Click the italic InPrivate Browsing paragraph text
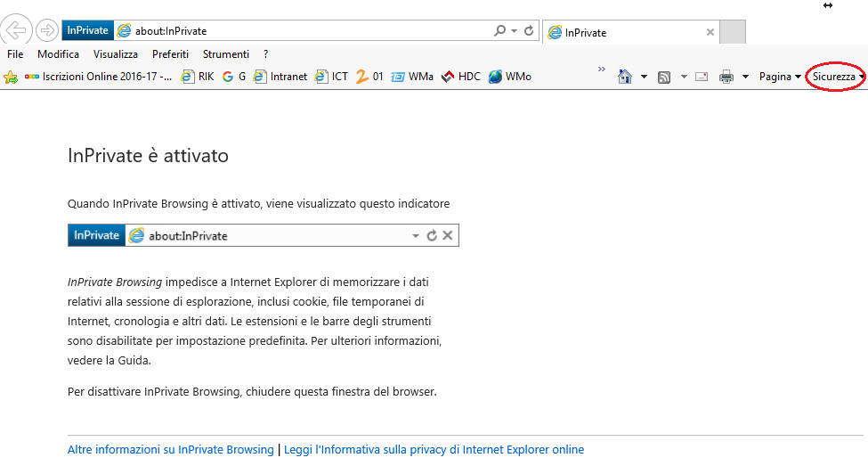 [x=115, y=282]
